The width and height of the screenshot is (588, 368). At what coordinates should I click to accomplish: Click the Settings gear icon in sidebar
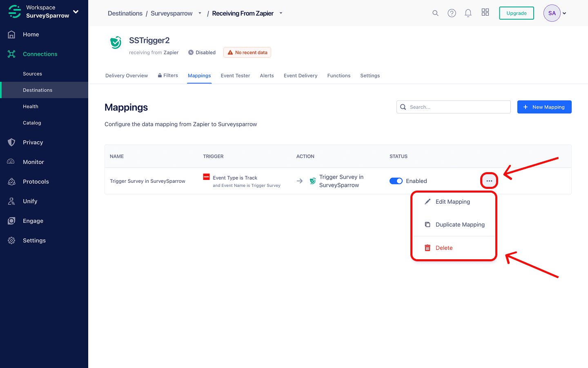(x=11, y=240)
